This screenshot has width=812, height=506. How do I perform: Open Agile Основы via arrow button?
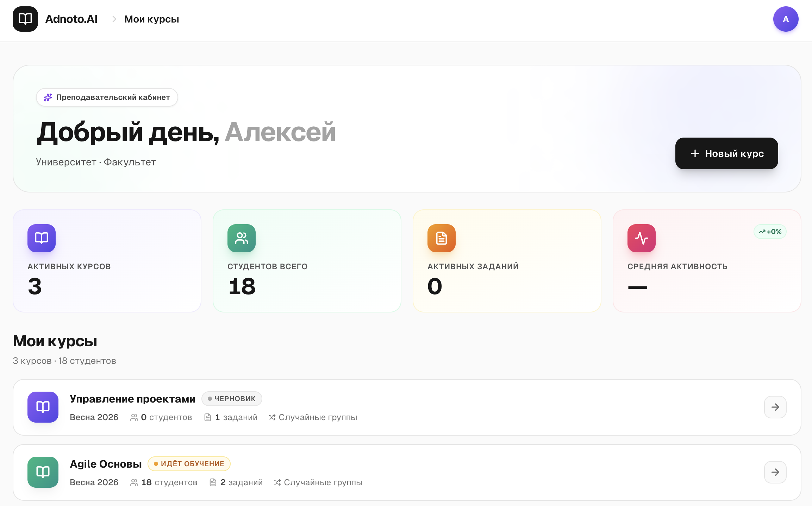coord(775,472)
